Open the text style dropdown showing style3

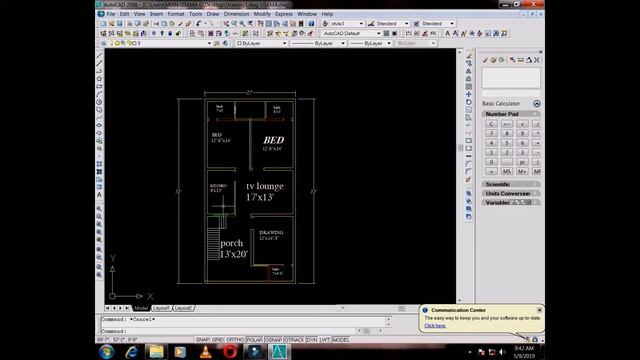361,24
